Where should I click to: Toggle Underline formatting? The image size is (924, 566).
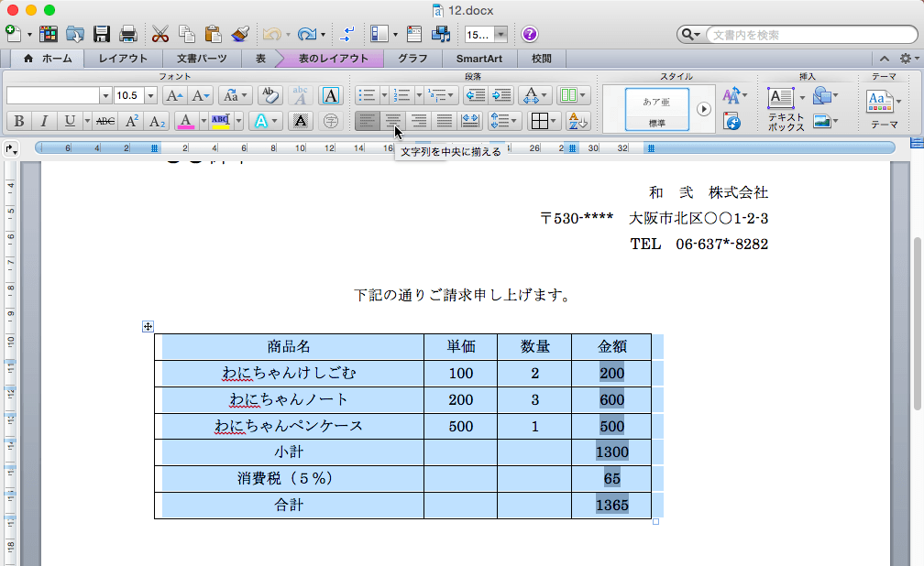(70, 121)
